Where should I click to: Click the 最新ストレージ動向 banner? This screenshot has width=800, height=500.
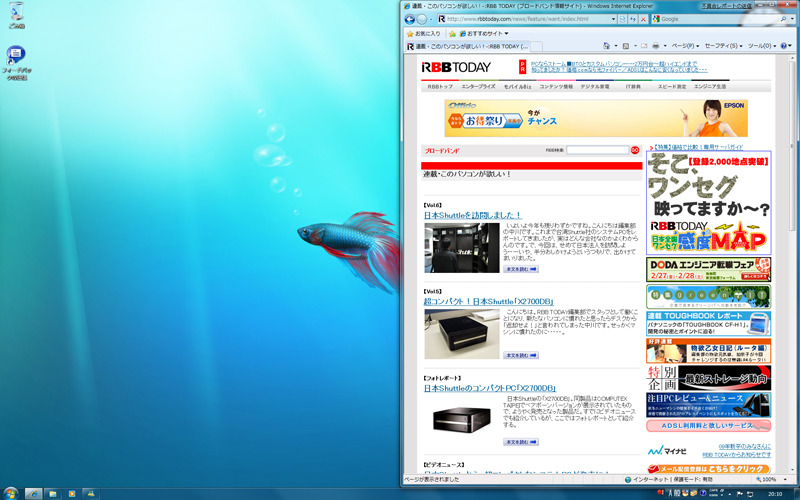(708, 378)
